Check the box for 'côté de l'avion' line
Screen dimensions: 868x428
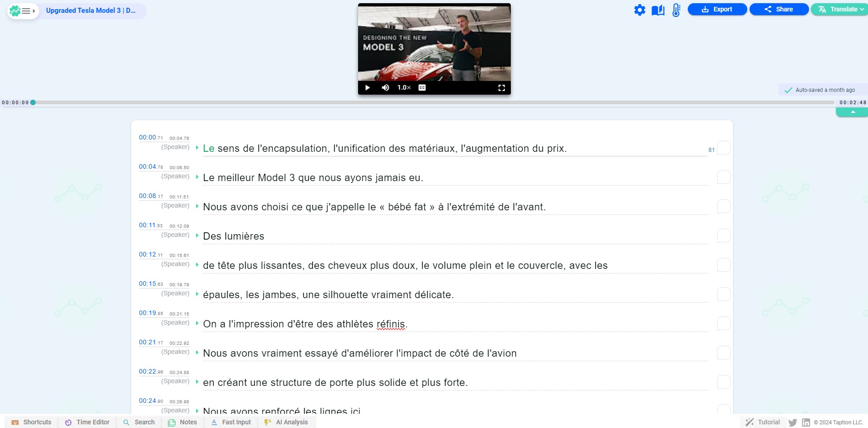[723, 353]
